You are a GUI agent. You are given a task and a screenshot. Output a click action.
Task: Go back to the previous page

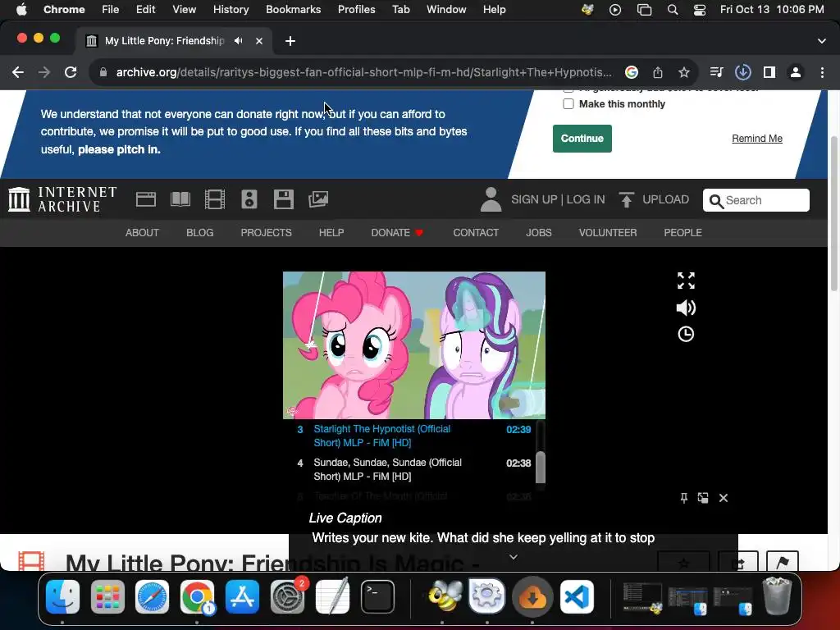(18, 72)
